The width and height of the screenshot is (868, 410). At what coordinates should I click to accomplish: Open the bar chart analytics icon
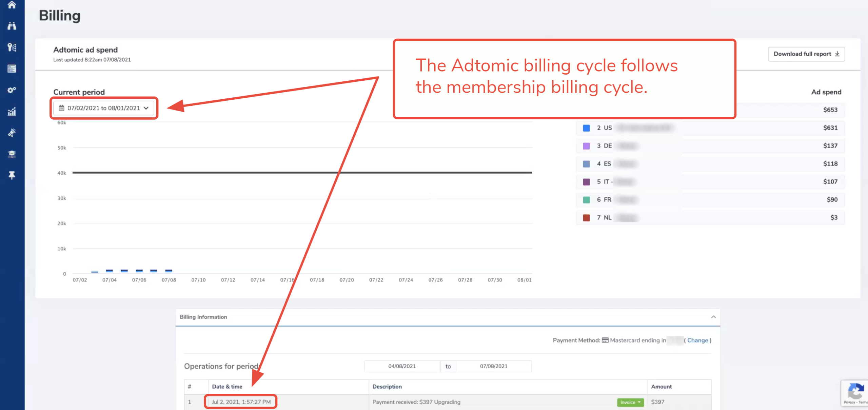tap(12, 112)
